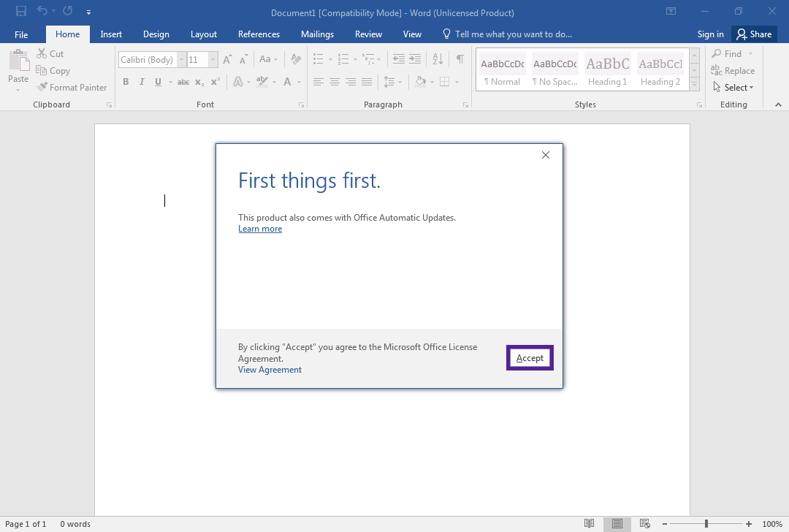This screenshot has width=789, height=532.
Task: Click the Bullets list icon
Action: click(318, 59)
